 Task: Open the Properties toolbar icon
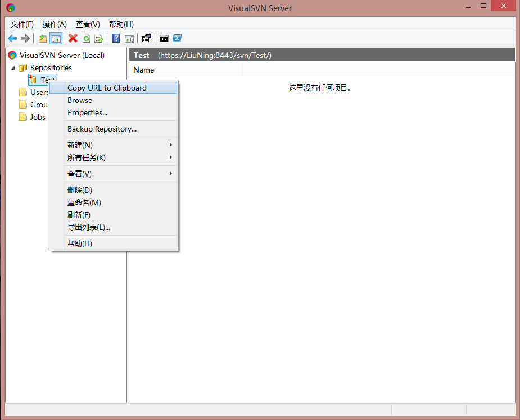[146, 38]
